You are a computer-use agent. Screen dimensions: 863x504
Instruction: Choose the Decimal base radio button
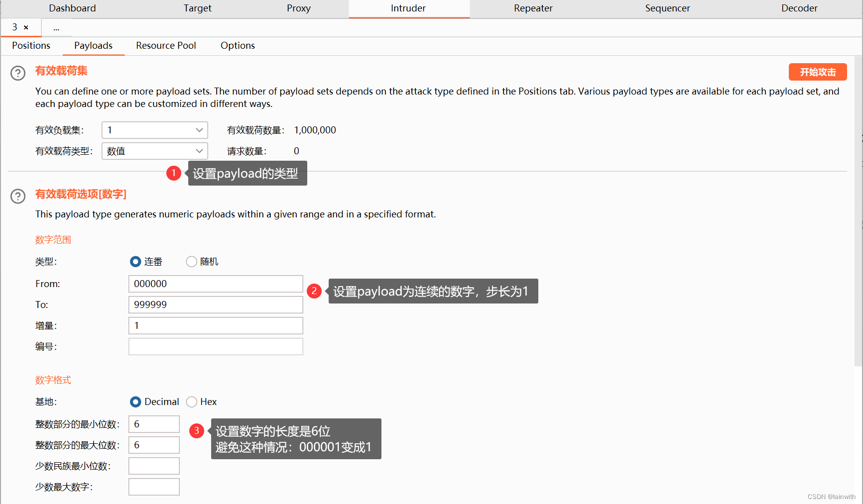point(135,402)
